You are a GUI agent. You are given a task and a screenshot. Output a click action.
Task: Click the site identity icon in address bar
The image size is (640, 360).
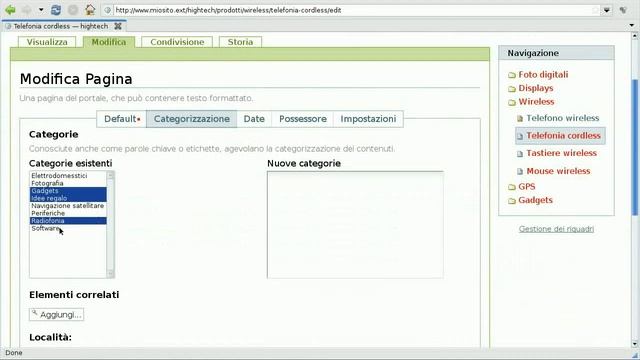108,10
